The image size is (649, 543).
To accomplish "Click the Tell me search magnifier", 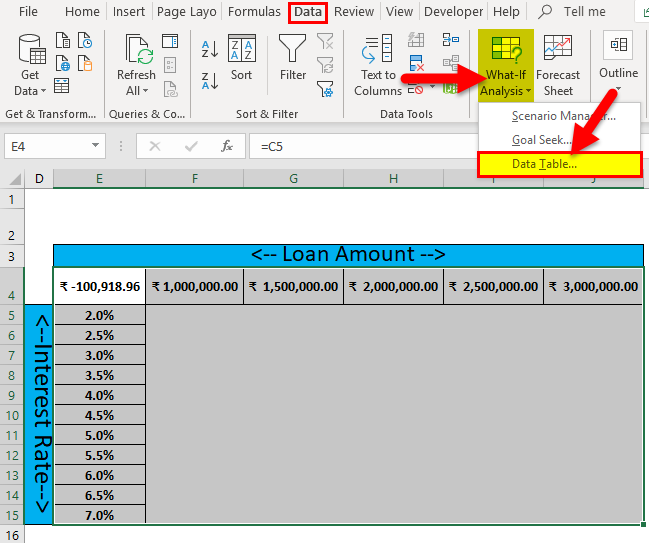I will [x=545, y=12].
